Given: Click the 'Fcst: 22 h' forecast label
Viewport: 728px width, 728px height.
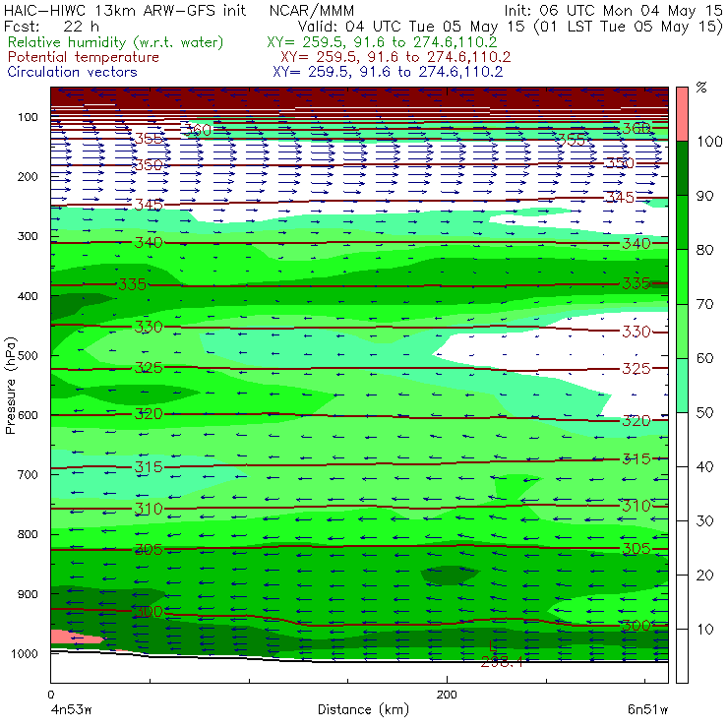Looking at the screenshot, I should pyautogui.click(x=51, y=27).
